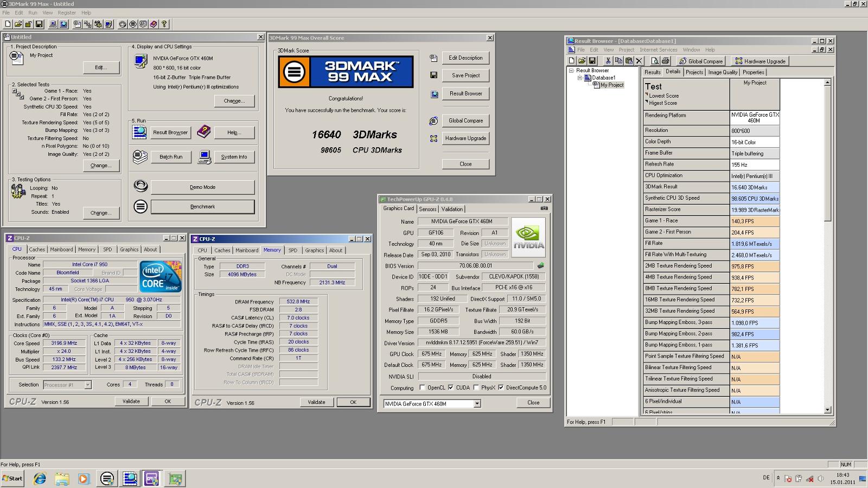Viewport: 868px width, 488px height.
Task: Open the Internet Services menu in Result Browser
Action: click(658, 50)
